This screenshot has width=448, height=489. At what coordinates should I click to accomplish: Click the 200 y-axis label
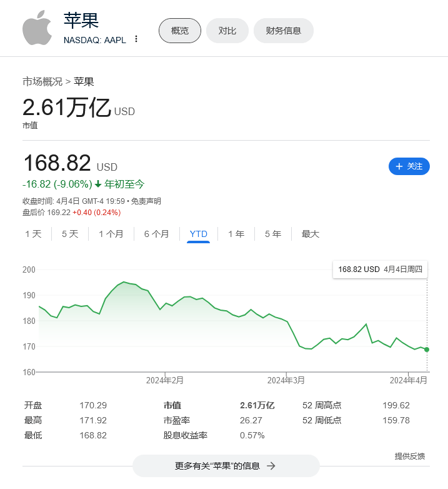(29, 270)
